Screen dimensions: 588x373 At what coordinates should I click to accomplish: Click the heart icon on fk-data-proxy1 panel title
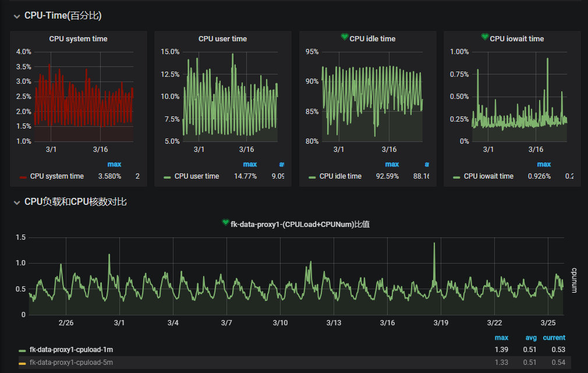click(x=226, y=223)
